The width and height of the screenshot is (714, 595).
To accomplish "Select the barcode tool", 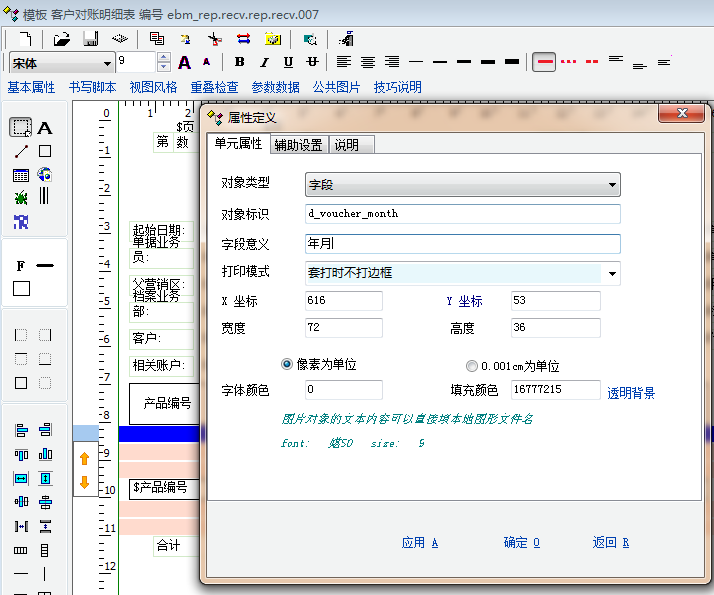I will click(x=44, y=196).
